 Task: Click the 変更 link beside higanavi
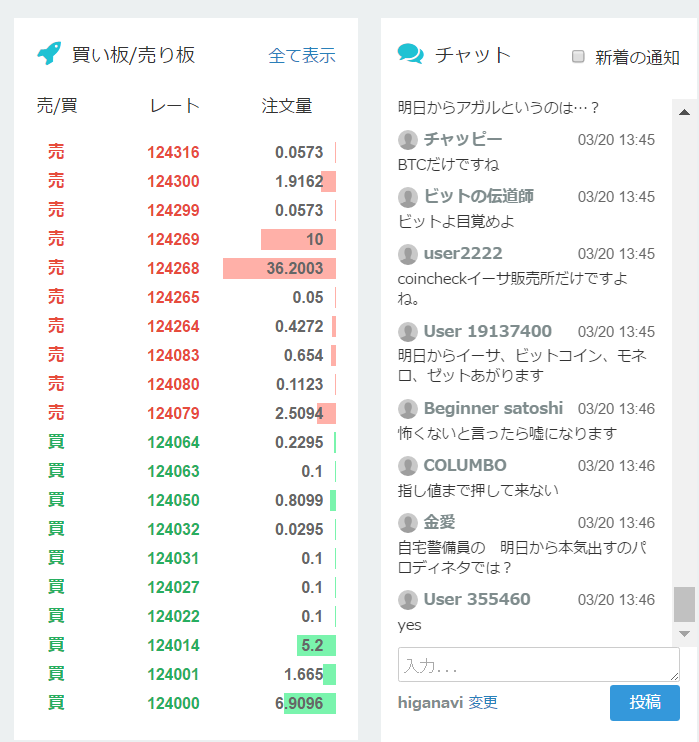[483, 702]
